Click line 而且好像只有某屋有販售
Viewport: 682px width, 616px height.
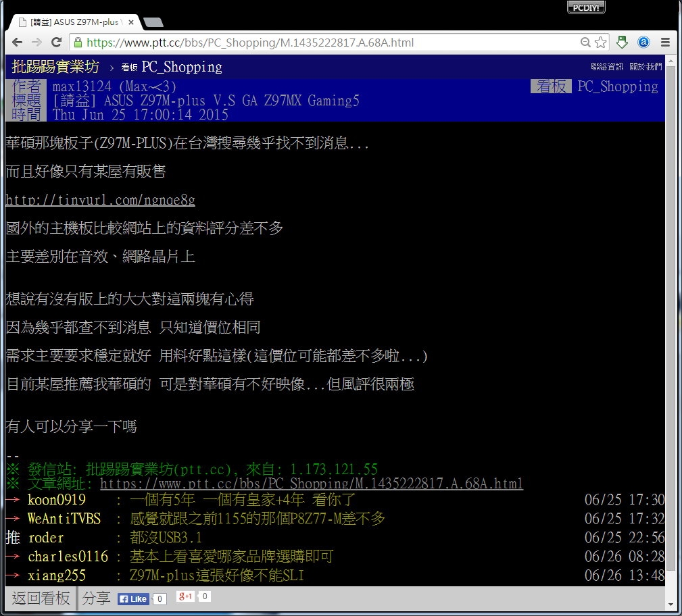pos(86,171)
